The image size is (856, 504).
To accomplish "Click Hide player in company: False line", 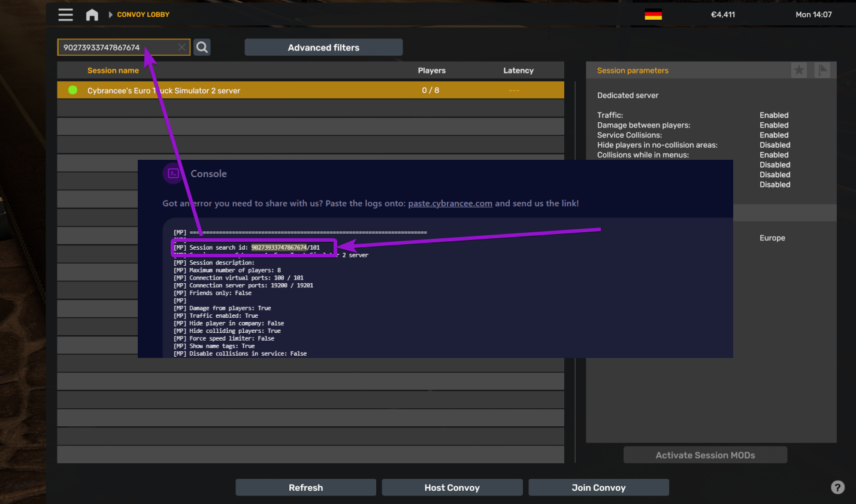I will [x=229, y=323].
